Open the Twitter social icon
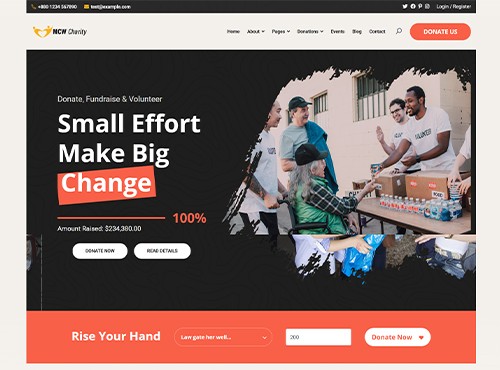Viewport: 500px width, 370px height. coord(405,6)
